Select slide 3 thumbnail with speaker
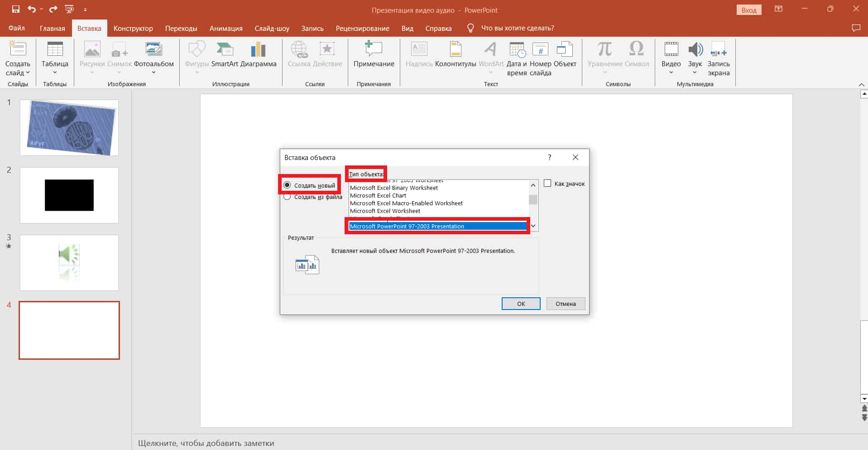 [x=69, y=263]
